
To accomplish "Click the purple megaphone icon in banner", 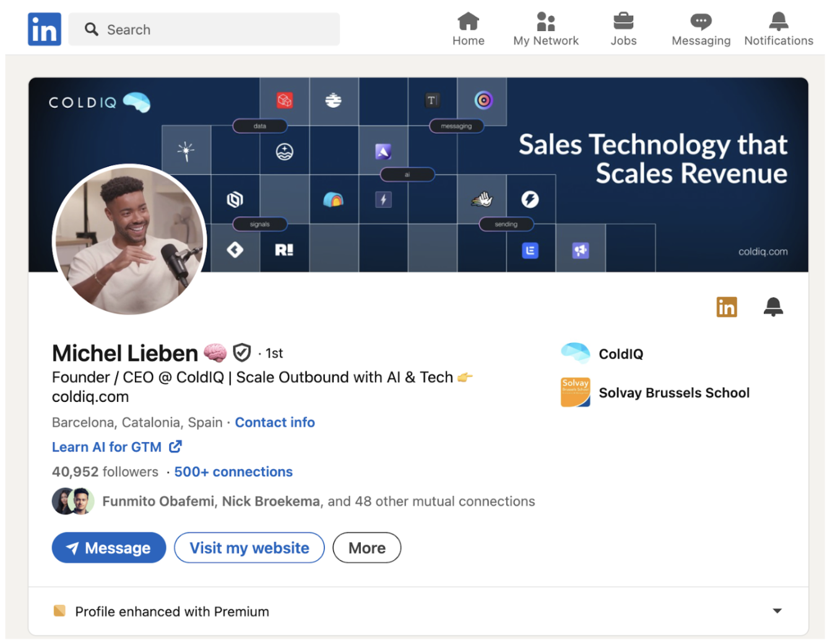I will tap(580, 250).
